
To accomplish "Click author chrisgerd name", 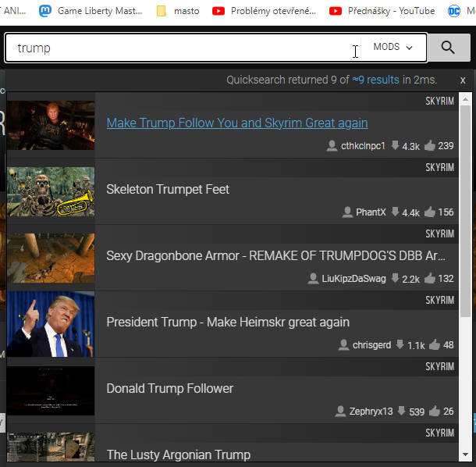I will tap(371, 345).
